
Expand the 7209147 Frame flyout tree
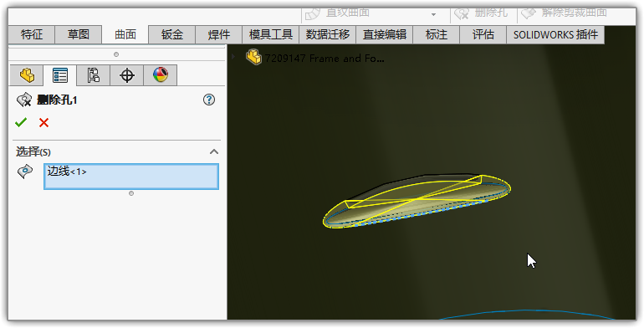(233, 56)
